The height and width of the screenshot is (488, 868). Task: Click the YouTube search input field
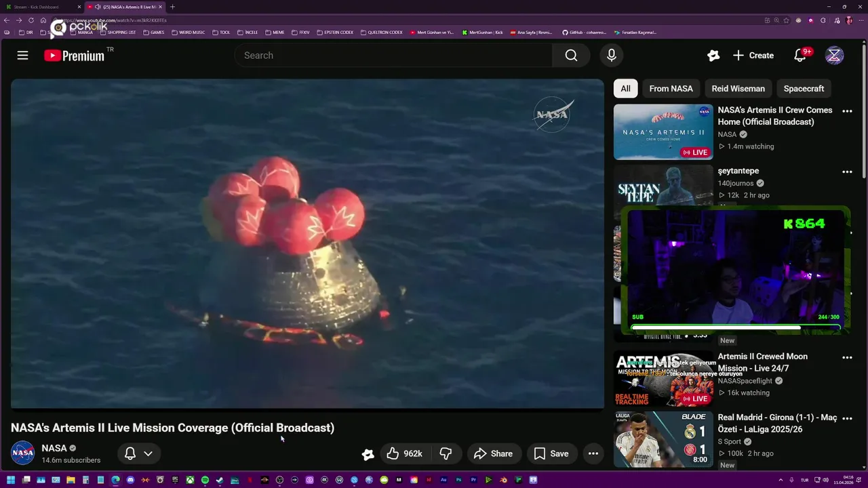(x=393, y=56)
